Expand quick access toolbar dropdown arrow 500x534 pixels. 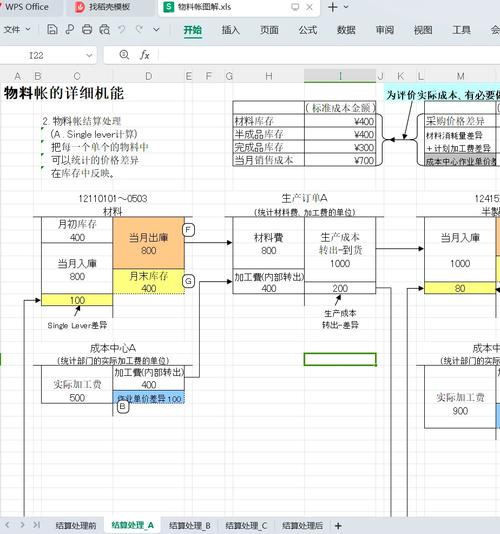point(156,30)
